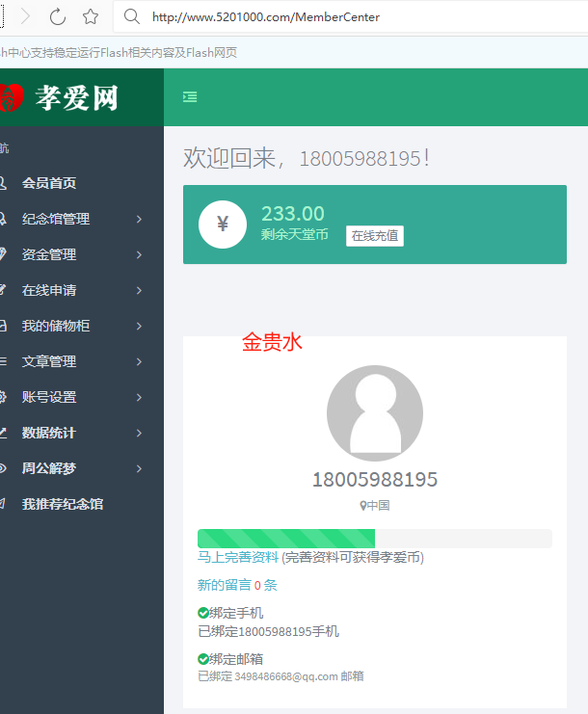The image size is (588, 714).
Task: Click the 233.00 balance amount
Action: (293, 214)
